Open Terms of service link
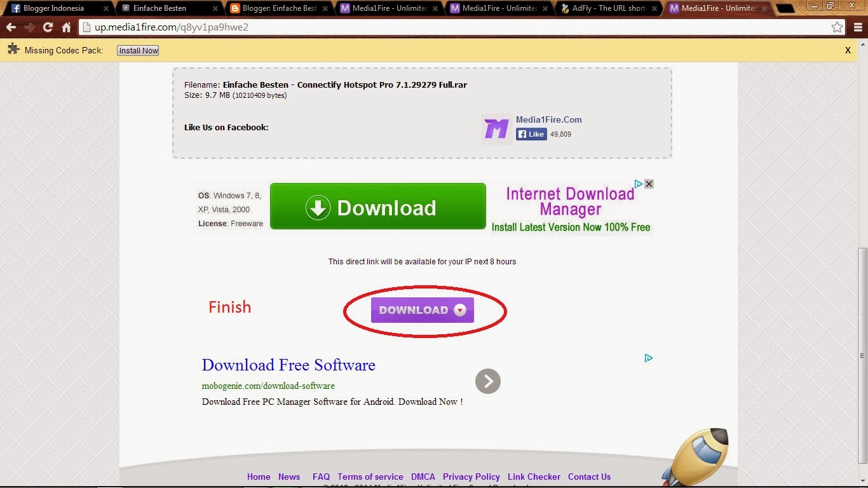This screenshot has height=488, width=868. click(370, 477)
